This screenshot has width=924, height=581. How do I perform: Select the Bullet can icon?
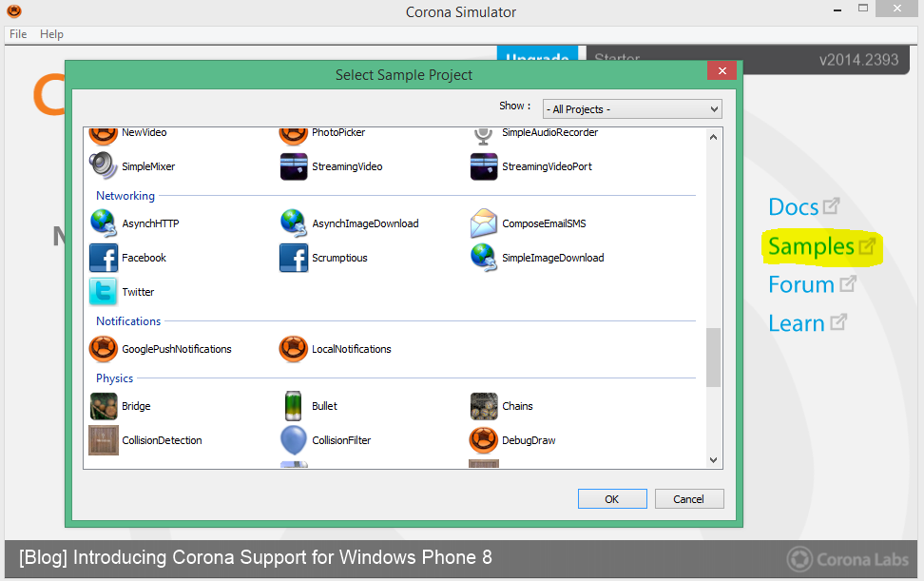[x=294, y=406]
